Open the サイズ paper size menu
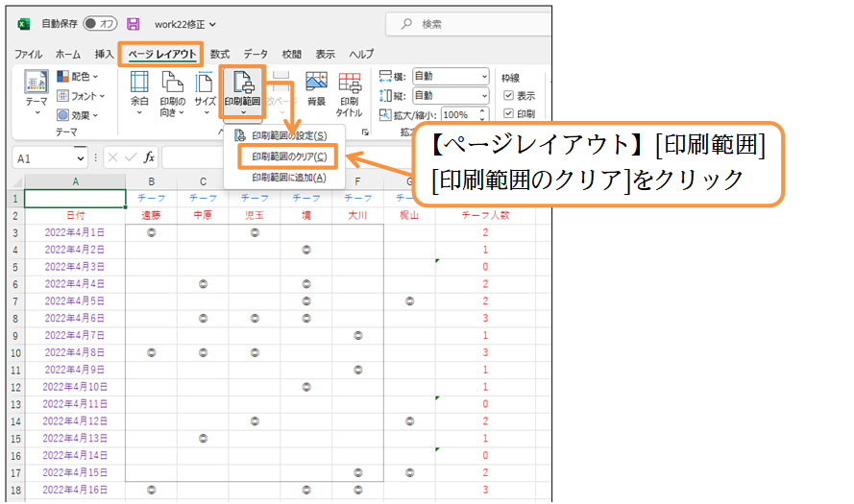 (x=206, y=92)
